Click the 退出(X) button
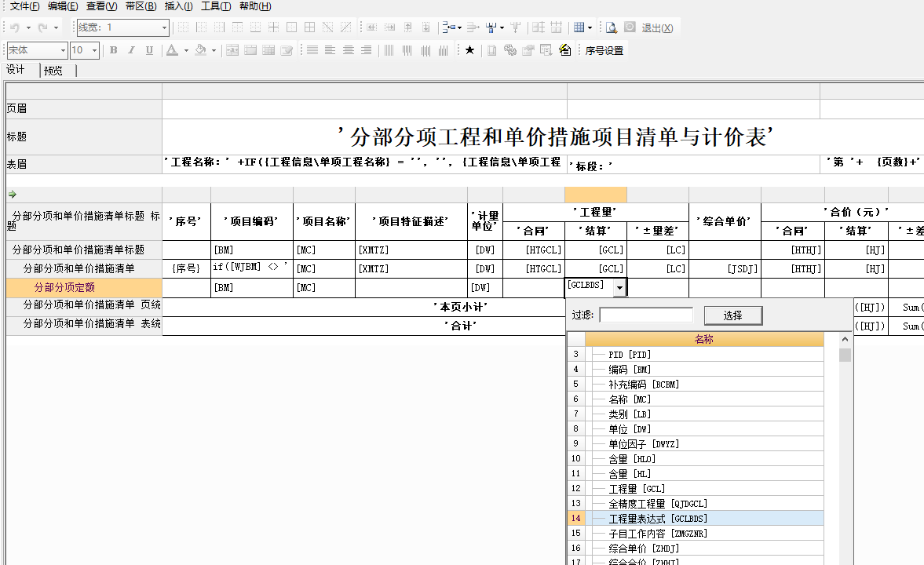This screenshot has width=924, height=565. [657, 27]
